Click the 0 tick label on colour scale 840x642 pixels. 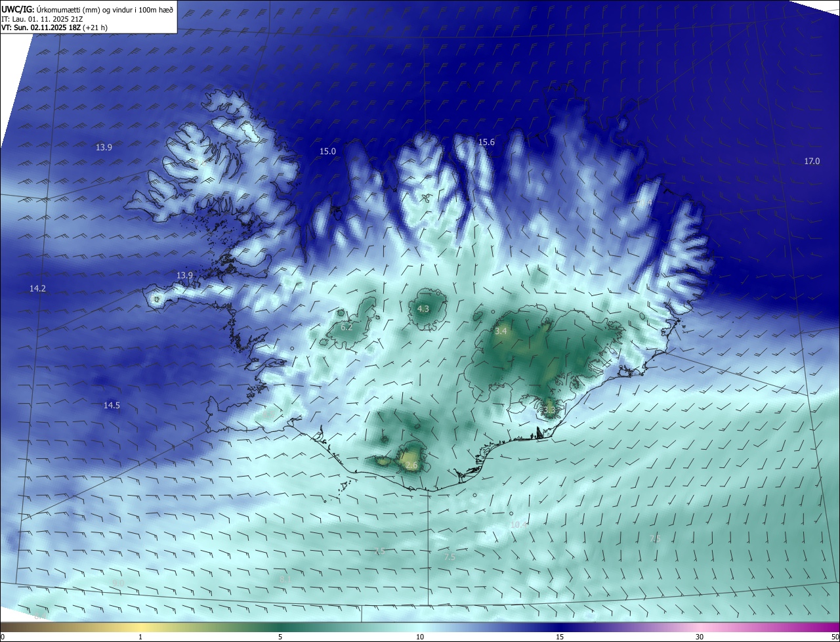tap(3, 637)
